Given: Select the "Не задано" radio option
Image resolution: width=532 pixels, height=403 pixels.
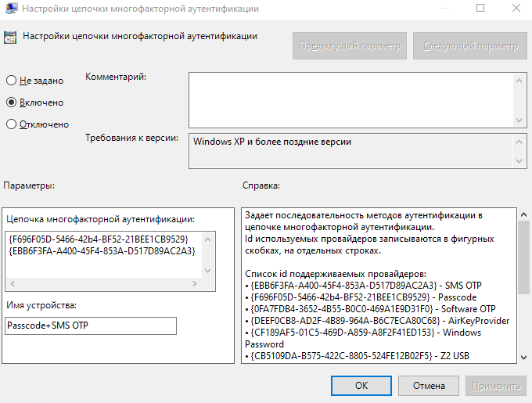Looking at the screenshot, I should pyautogui.click(x=12, y=81).
